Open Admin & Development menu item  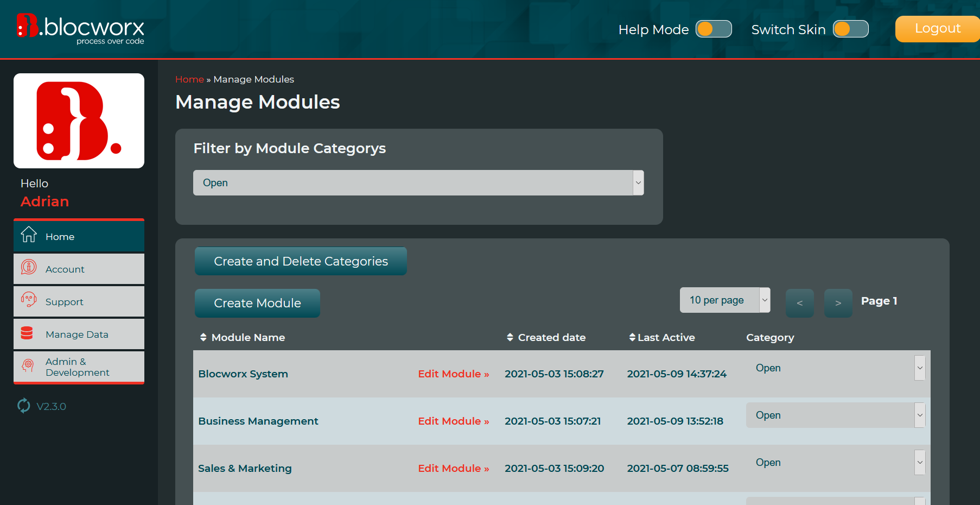pyautogui.click(x=79, y=367)
